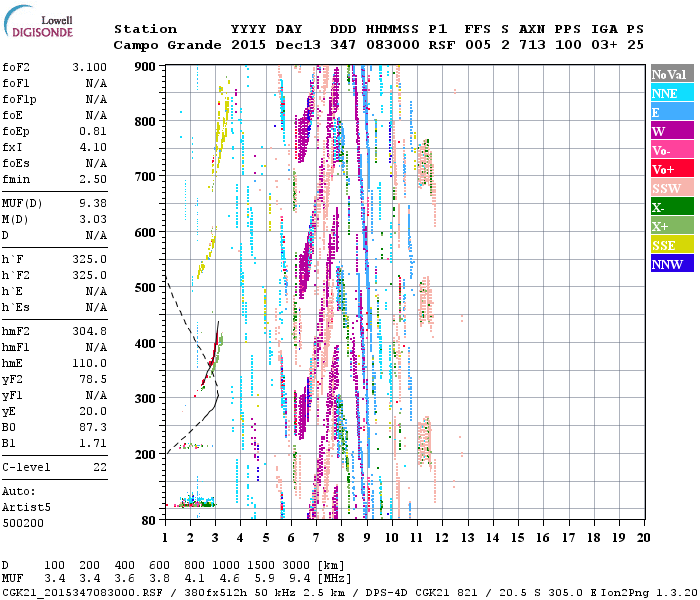Viewport: 700px width, 600px height.
Task: Click the 80 km height axis label
Action: click(x=148, y=521)
